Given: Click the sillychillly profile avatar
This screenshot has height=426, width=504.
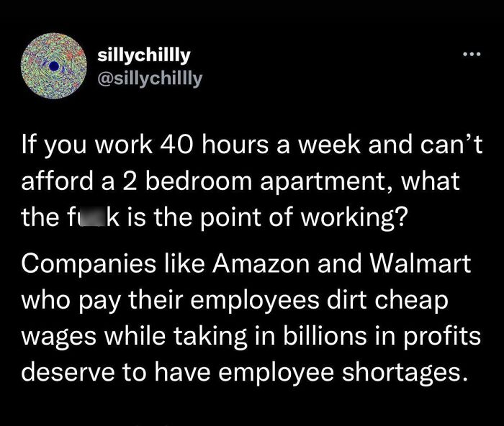Looking at the screenshot, I should pos(54,65).
